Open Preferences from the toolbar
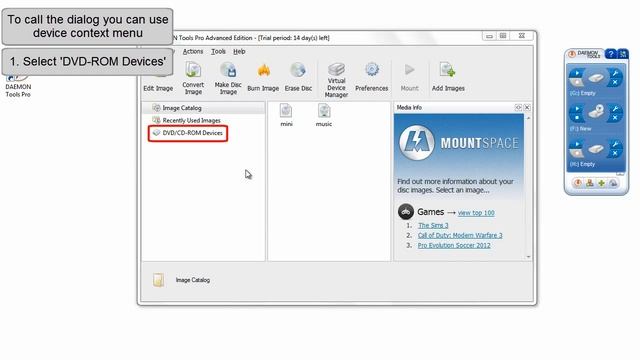Viewport: 640px width, 360px height. (371, 78)
